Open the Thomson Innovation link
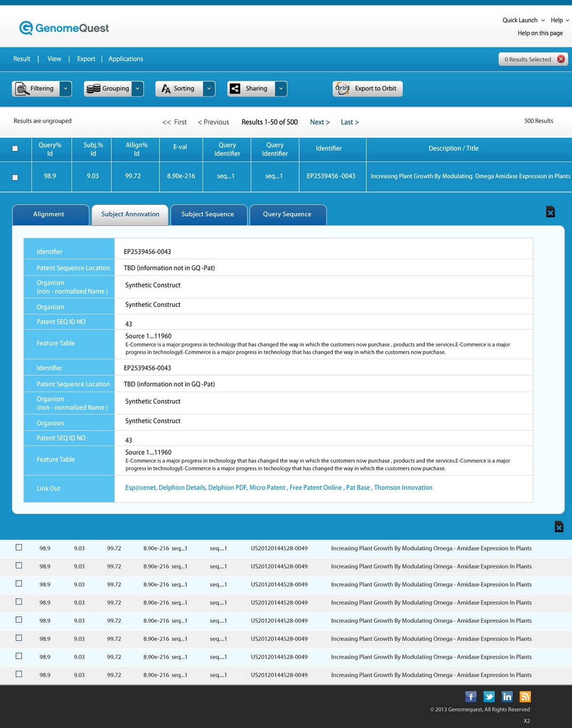The height and width of the screenshot is (728, 572). (x=403, y=488)
